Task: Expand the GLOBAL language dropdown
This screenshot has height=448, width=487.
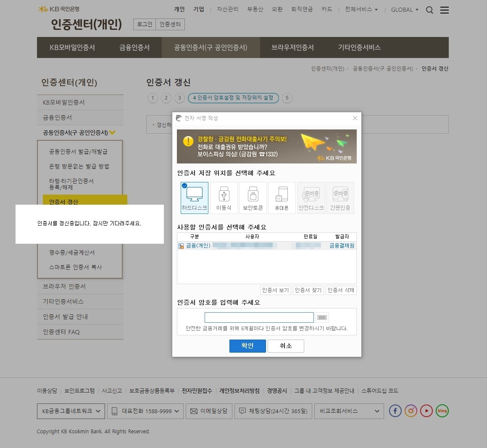Action: pyautogui.click(x=405, y=10)
